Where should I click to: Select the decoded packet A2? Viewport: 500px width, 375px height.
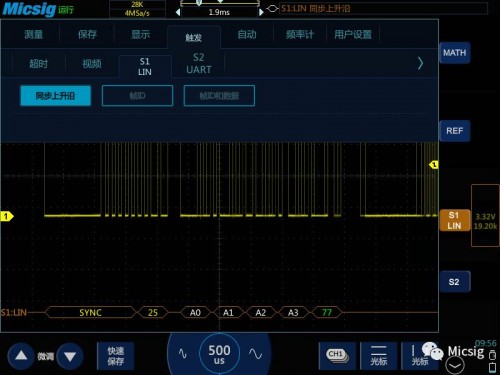pos(261,312)
